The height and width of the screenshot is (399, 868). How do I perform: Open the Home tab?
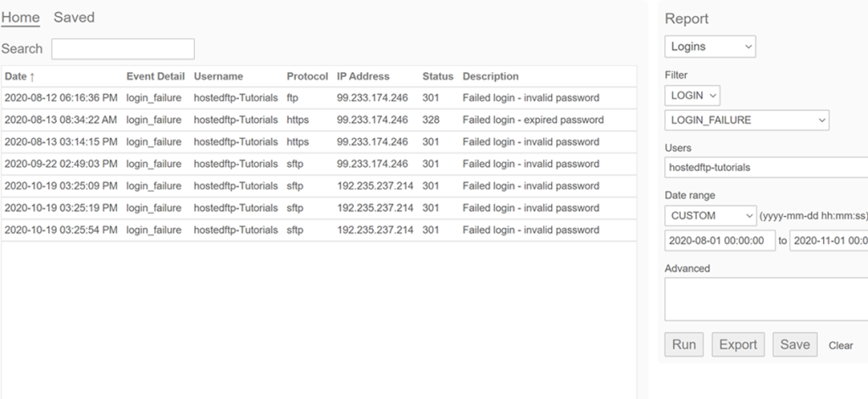20,18
